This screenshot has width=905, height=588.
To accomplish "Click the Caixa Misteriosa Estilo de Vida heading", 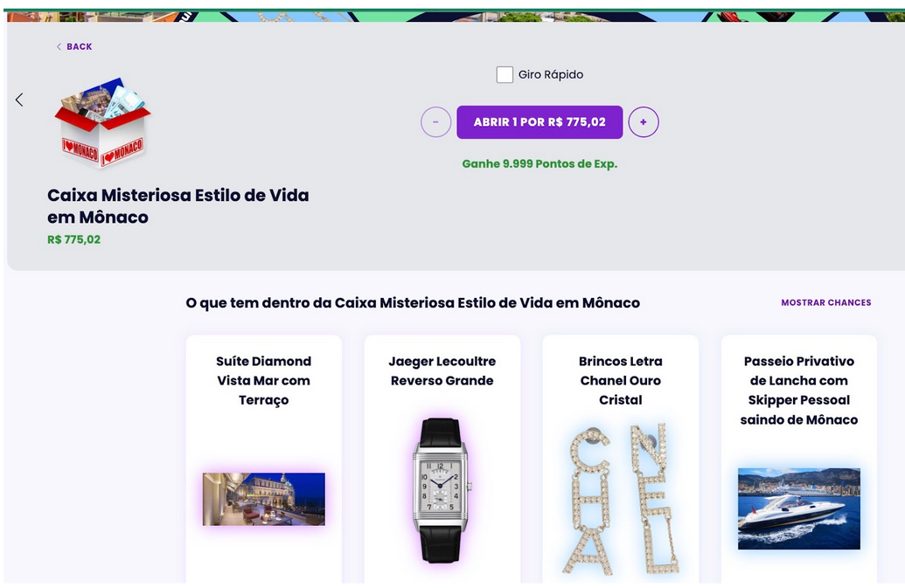I will click(178, 206).
